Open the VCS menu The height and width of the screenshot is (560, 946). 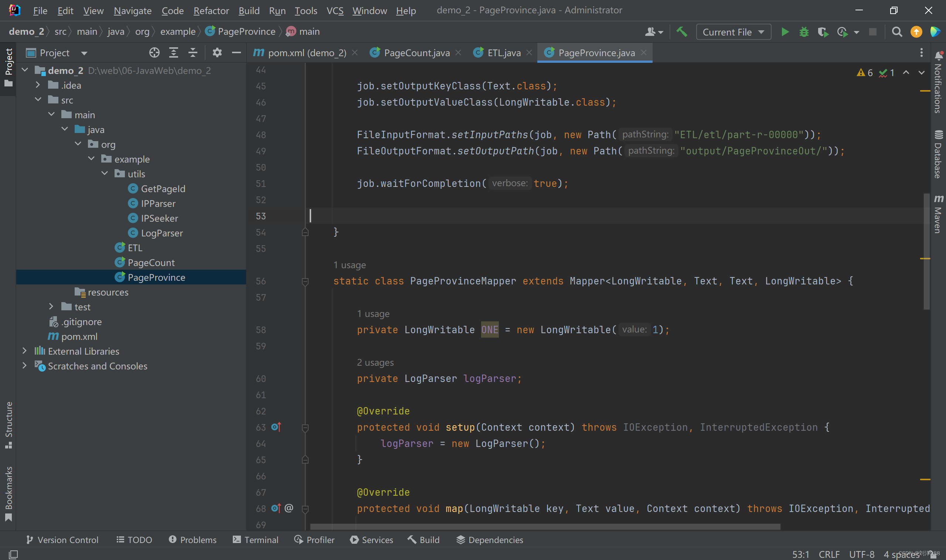coord(335,11)
